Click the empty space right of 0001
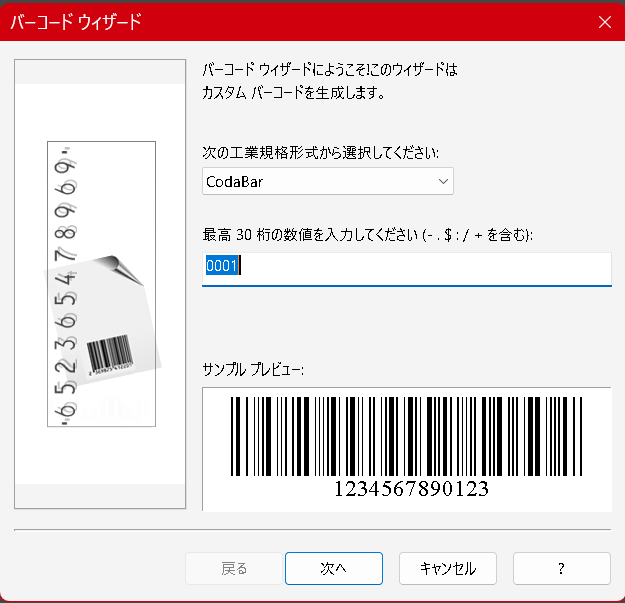 (x=430, y=267)
